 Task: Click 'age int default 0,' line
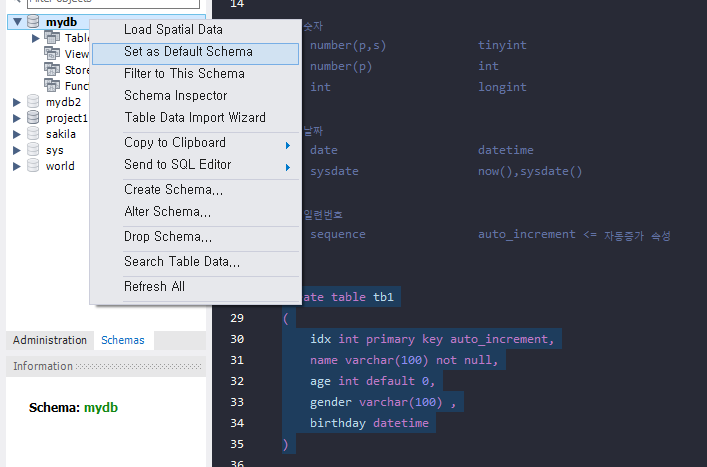[372, 381]
